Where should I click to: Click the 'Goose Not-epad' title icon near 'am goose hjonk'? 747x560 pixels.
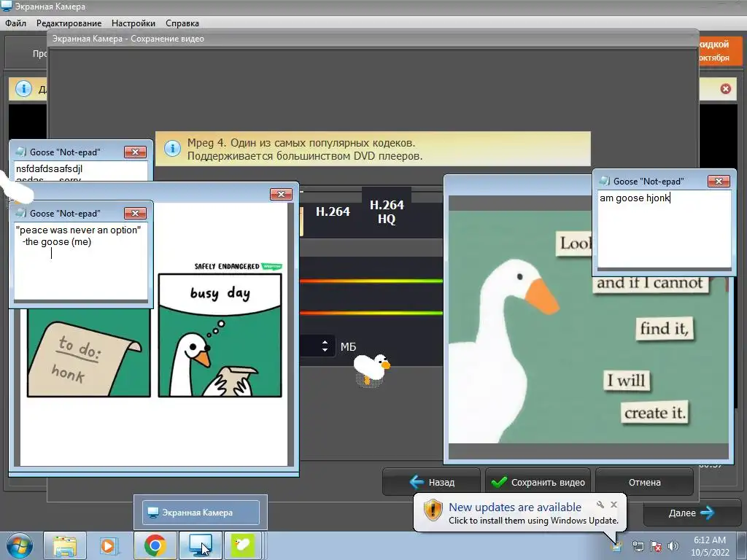click(x=605, y=181)
